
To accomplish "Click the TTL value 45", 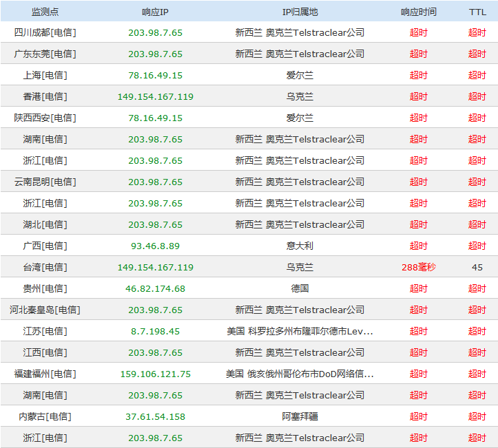I will (477, 267).
